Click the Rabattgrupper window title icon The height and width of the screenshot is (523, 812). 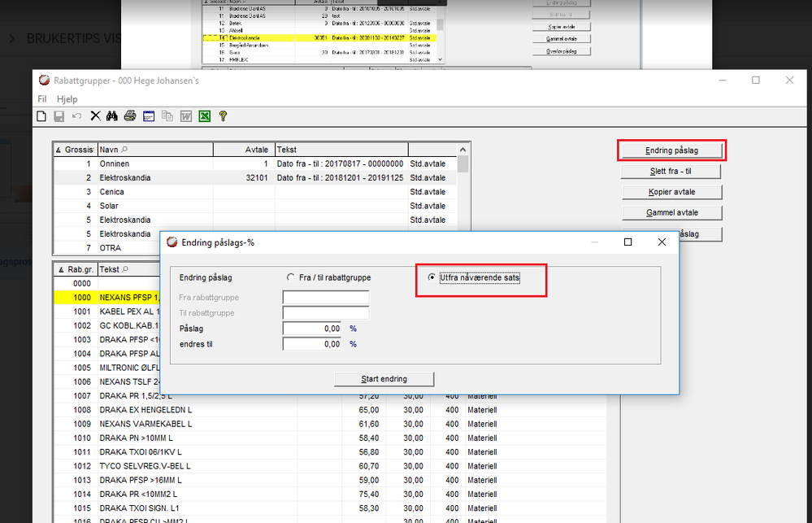(x=44, y=81)
